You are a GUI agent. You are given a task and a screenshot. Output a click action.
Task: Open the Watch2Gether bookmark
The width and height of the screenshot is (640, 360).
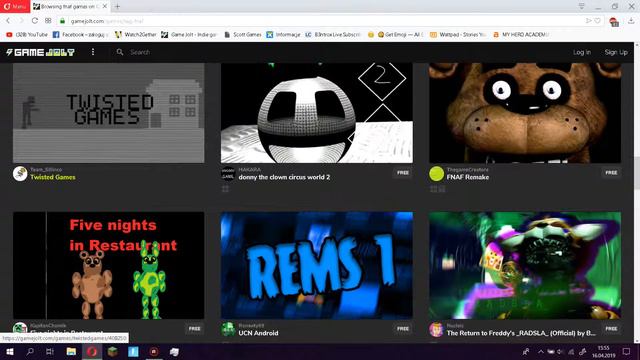[136, 35]
